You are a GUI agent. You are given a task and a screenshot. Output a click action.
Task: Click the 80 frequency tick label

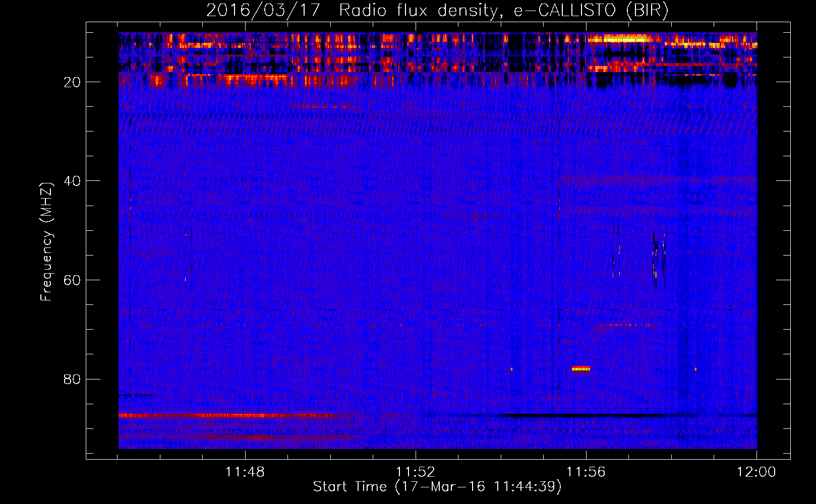(x=72, y=380)
